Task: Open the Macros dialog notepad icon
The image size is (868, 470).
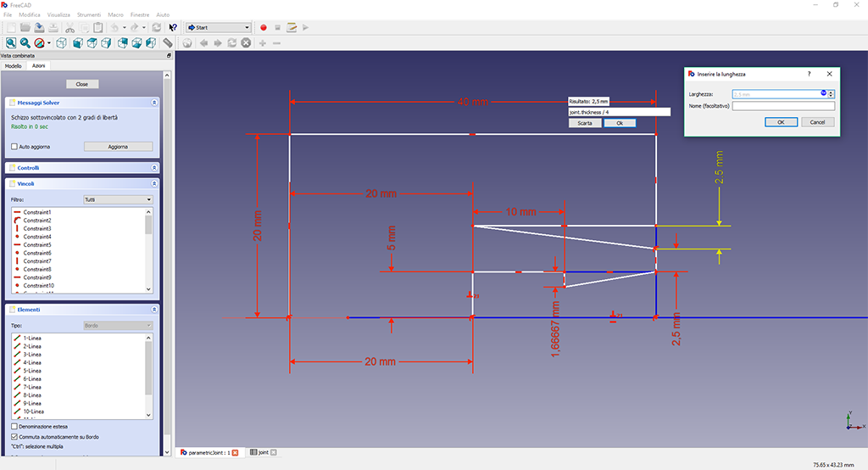Action: [x=292, y=27]
